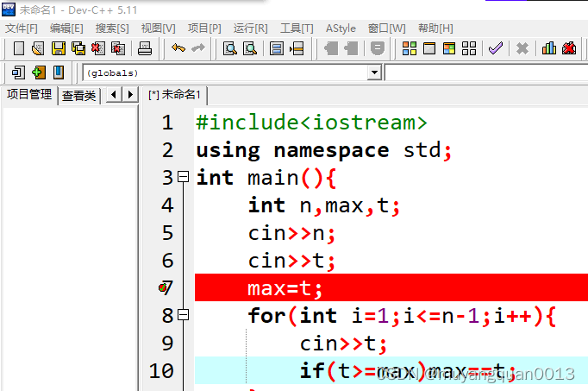Click the Undo arrow icon
Screen dimensions: 588x391
pos(178,48)
